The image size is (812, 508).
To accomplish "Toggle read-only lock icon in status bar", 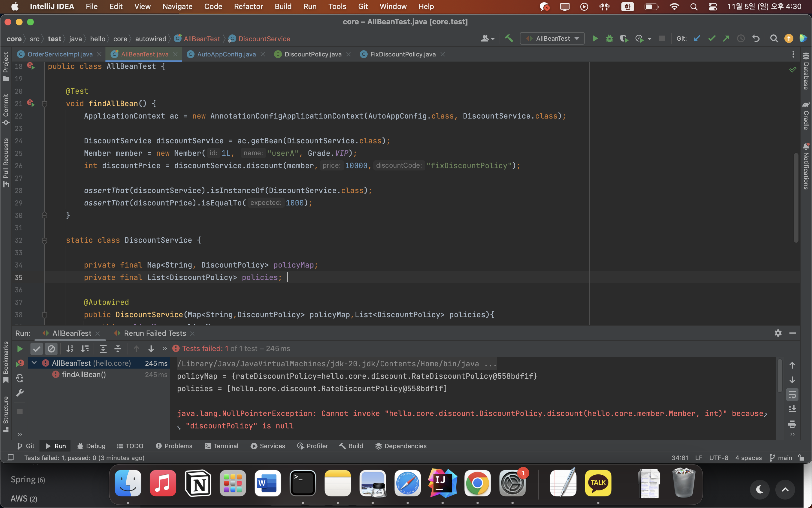I will tap(802, 457).
